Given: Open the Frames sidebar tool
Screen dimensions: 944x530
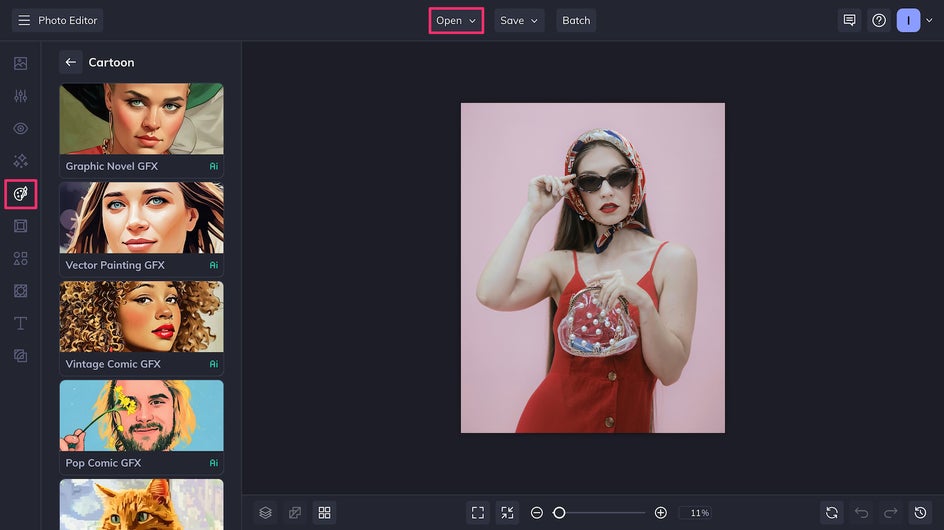Looking at the screenshot, I should pos(20,226).
